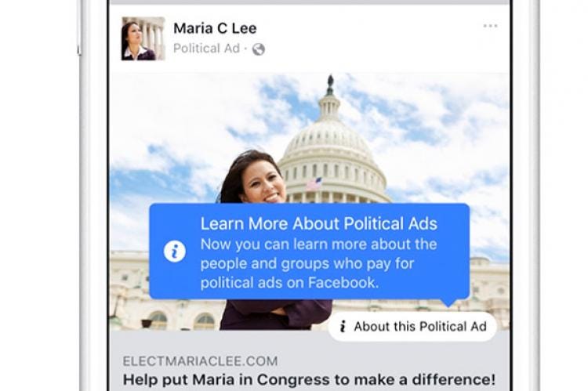Open the Maria C Lee page name
Screen dimensions: 588x391
coord(215,28)
